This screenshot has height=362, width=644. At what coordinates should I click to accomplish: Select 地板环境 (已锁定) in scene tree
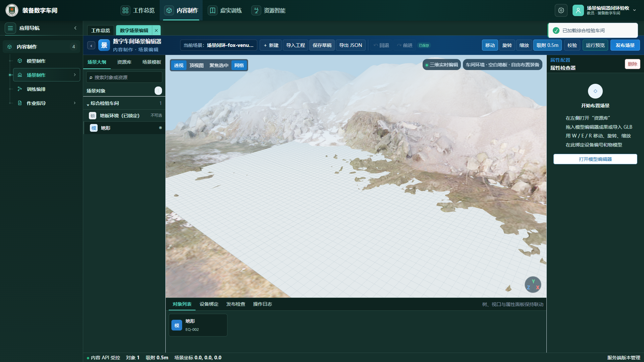124,116
